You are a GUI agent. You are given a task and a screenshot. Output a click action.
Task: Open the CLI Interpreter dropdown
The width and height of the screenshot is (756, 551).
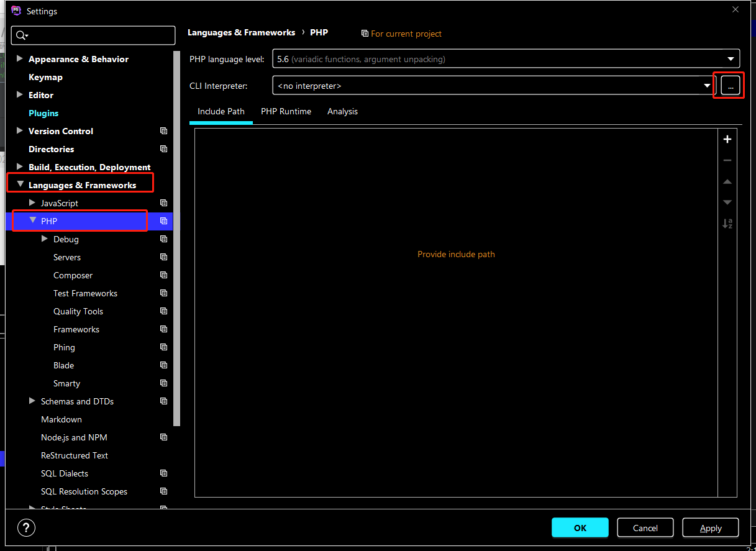tap(494, 86)
